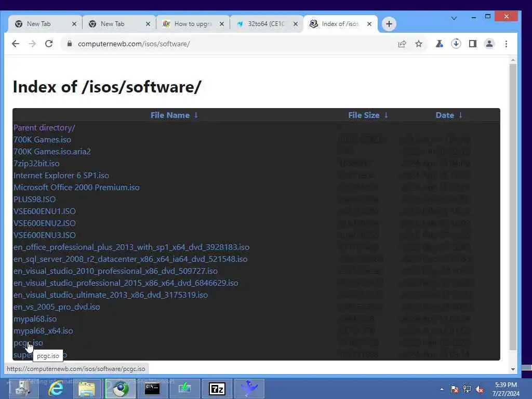The image size is (532, 399).
Task: Download Internet Explorer 6 SP1.iso
Action: [61, 176]
